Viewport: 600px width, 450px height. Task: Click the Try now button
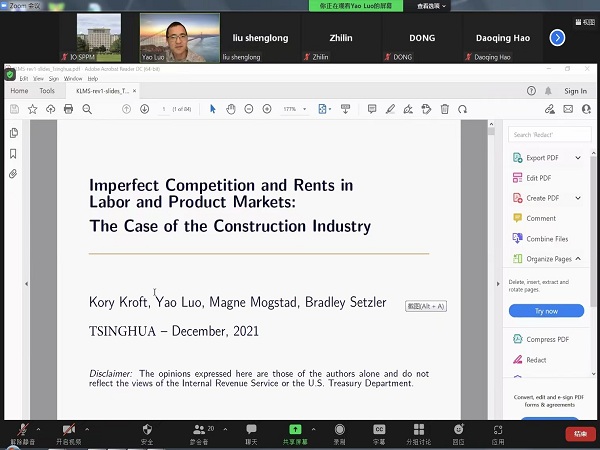(546, 311)
